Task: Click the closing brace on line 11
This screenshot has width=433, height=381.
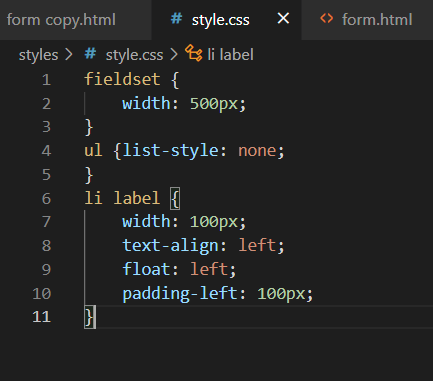Action: [89, 317]
